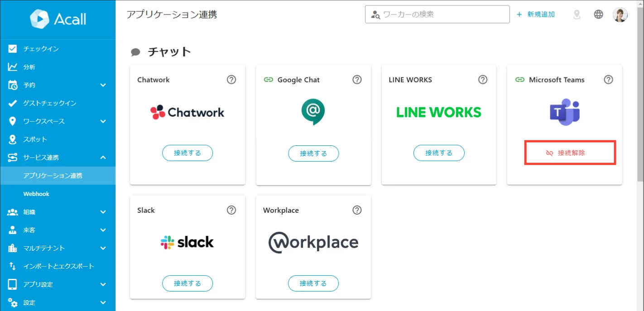
Task: Open the globe language icon
Action: (x=599, y=14)
